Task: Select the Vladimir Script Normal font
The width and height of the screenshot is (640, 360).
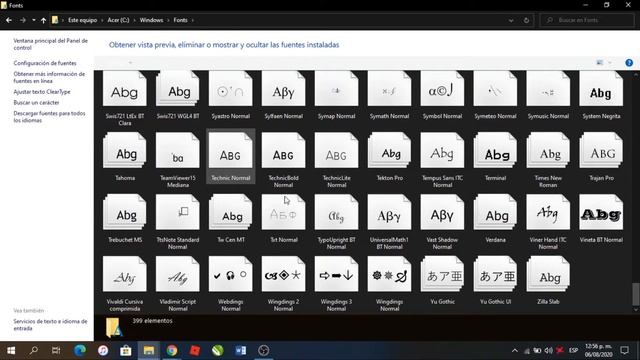Action: [x=178, y=284]
